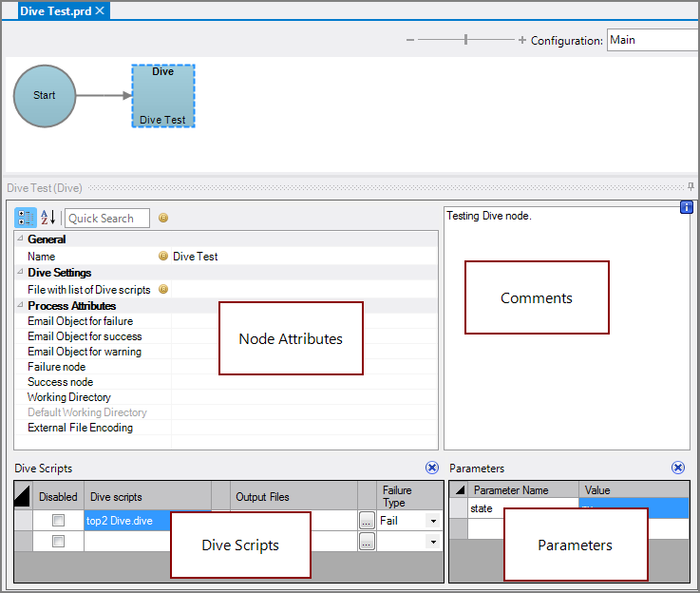
Task: Select all rows in Parameters grid
Action: pyautogui.click(x=459, y=489)
